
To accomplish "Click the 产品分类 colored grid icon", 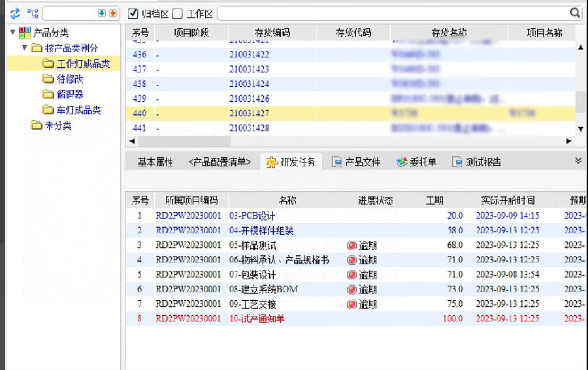I will coord(25,33).
